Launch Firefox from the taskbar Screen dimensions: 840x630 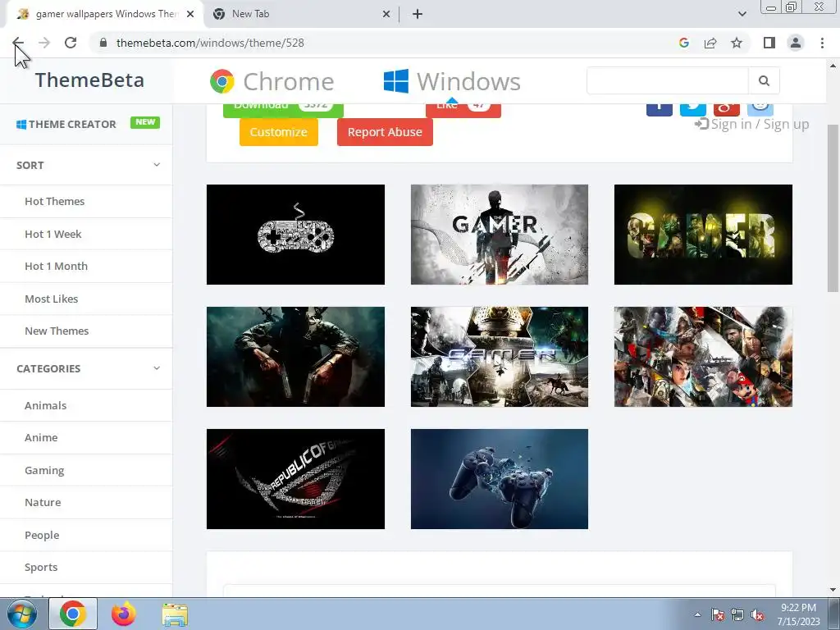124,614
